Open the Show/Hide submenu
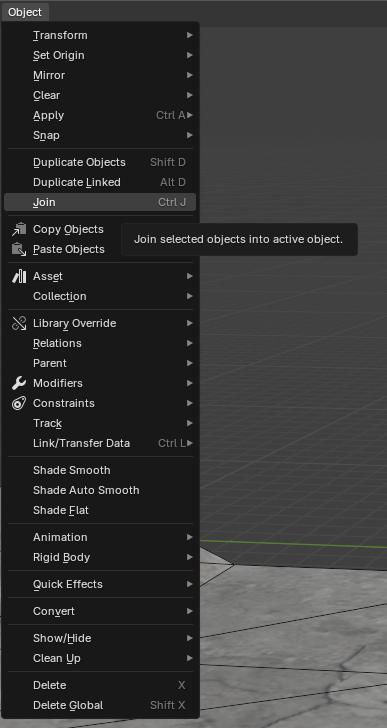 pos(100,638)
